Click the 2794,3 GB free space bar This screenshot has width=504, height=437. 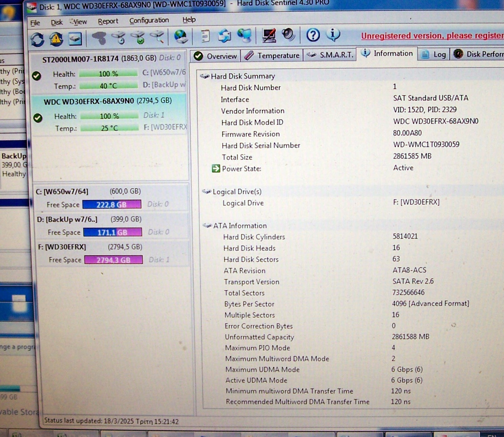(113, 260)
